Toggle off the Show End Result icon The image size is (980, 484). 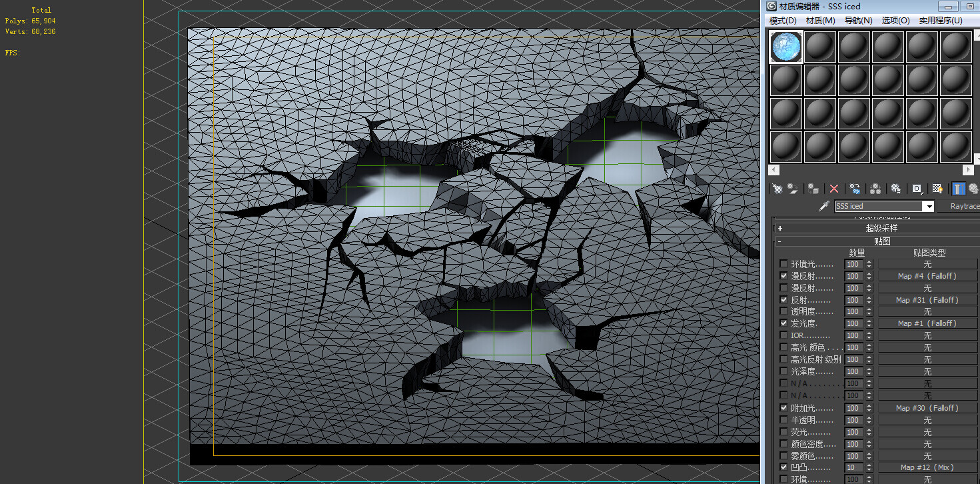[958, 189]
